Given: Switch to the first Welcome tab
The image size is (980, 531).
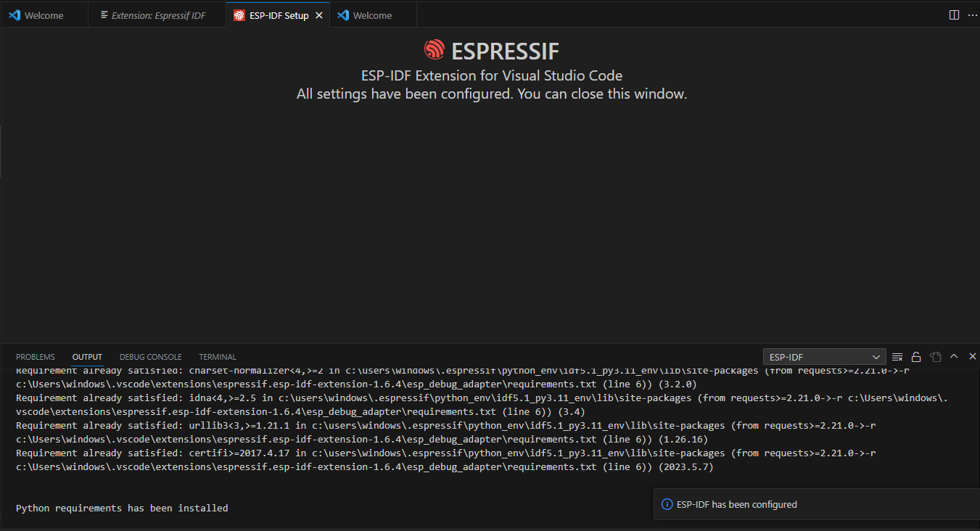Looking at the screenshot, I should point(44,15).
